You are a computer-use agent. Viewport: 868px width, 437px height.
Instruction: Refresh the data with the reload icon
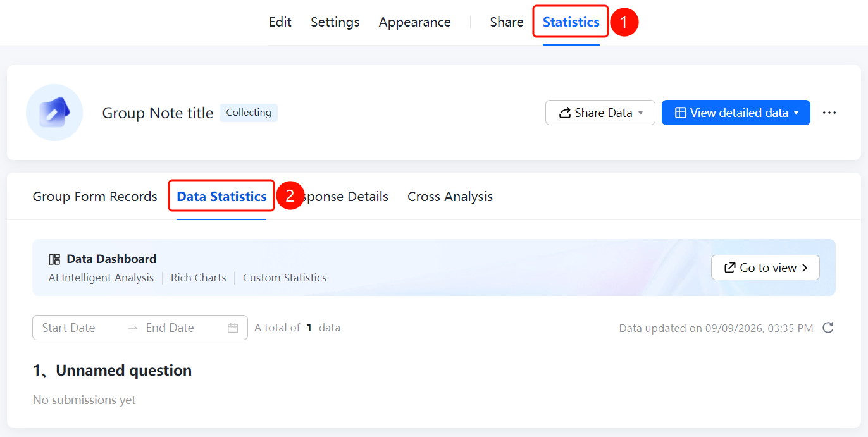[828, 328]
